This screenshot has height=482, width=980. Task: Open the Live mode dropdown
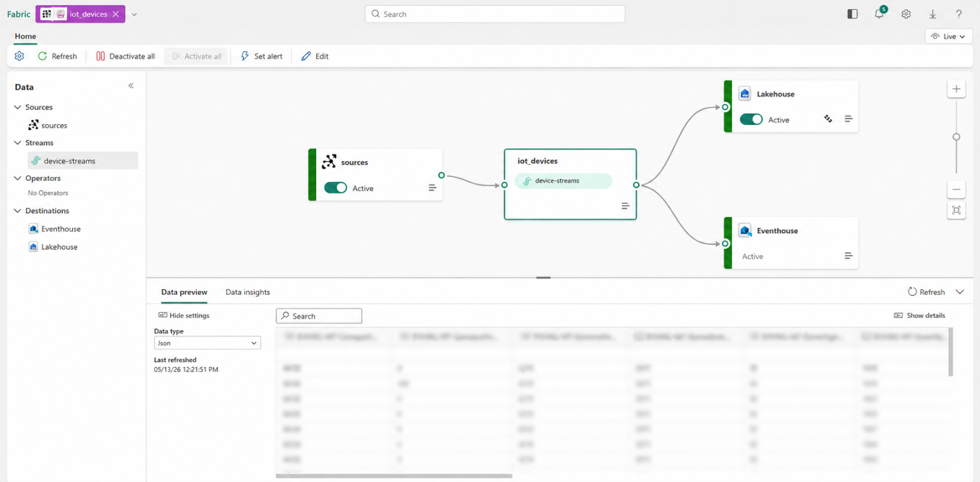tap(948, 37)
